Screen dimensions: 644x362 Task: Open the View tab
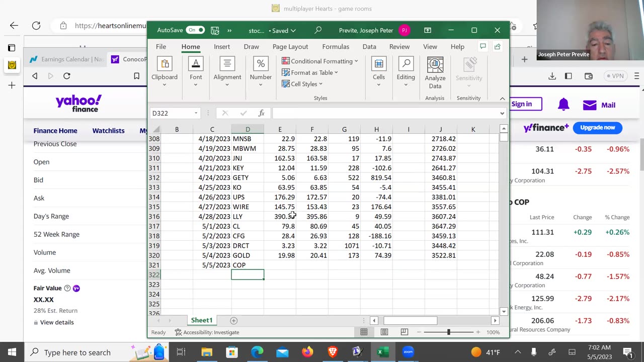(x=430, y=46)
